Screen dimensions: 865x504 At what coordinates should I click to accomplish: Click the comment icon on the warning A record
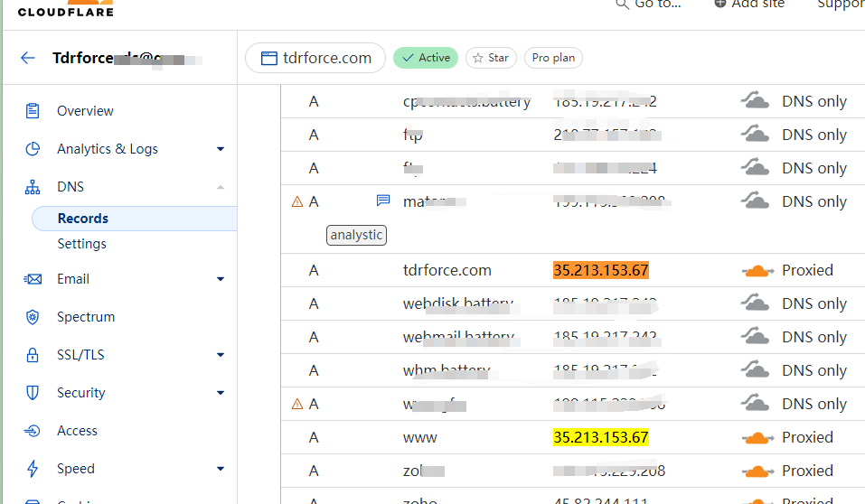tap(382, 201)
